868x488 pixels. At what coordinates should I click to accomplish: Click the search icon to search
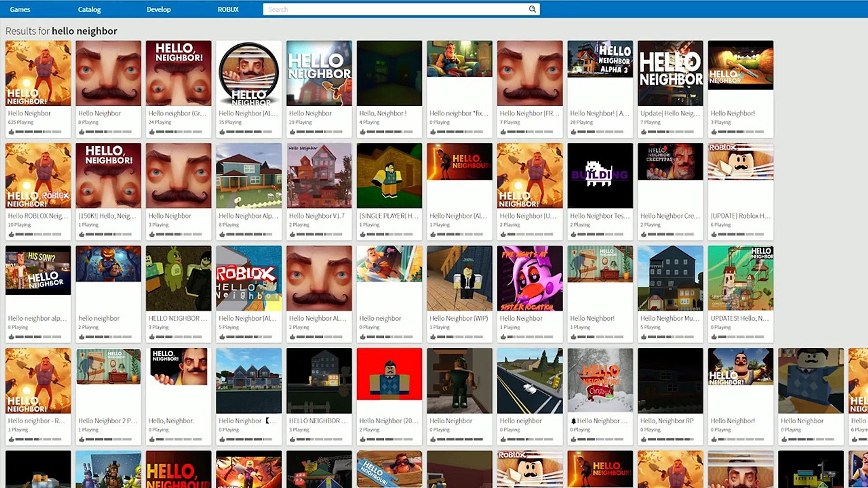click(x=532, y=9)
